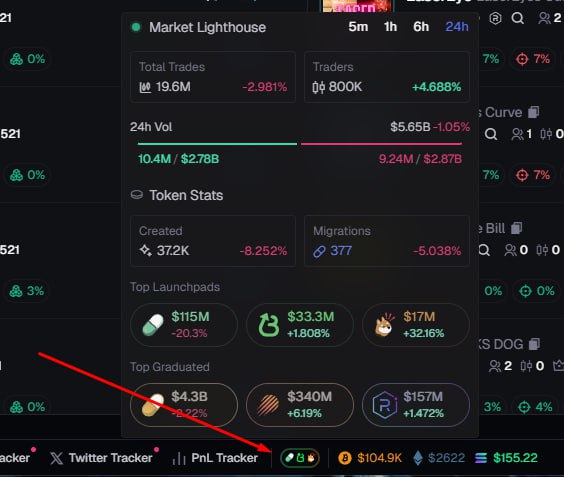Viewport: 564px width, 477px height.
Task: Open the Twitter Tracker
Action: click(x=101, y=458)
